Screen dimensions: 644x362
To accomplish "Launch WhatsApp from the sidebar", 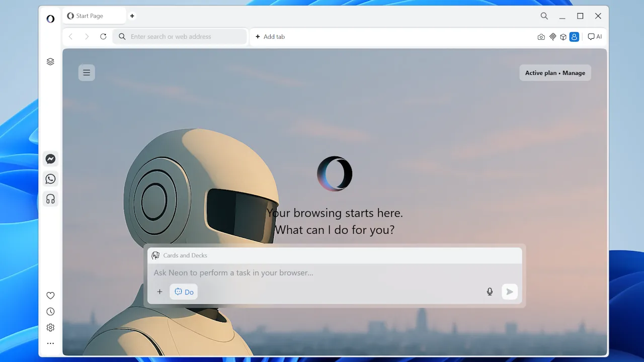I will click(50, 179).
